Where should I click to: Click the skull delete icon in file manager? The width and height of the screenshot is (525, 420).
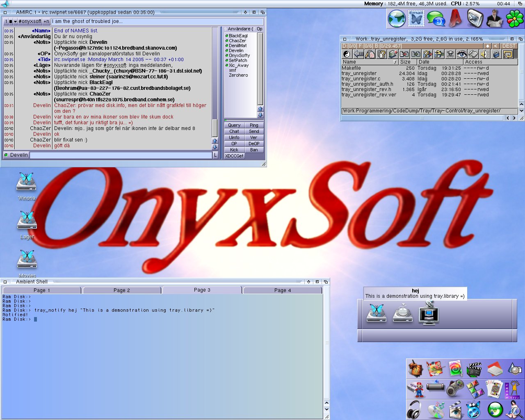450,54
